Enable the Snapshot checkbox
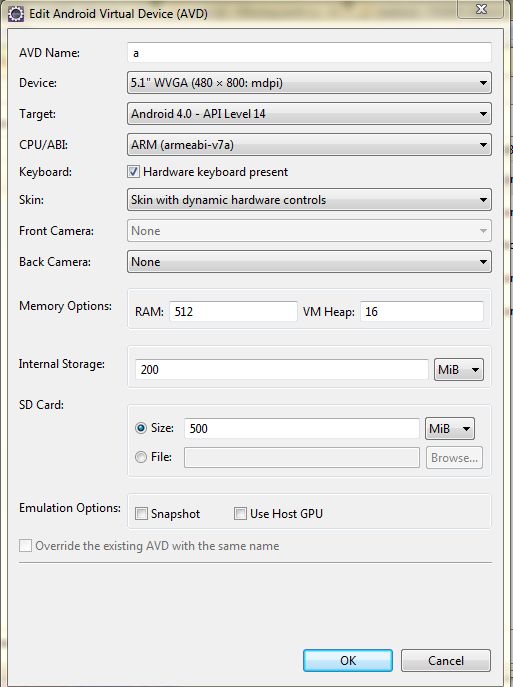This screenshot has height=687, width=513. coord(141,513)
